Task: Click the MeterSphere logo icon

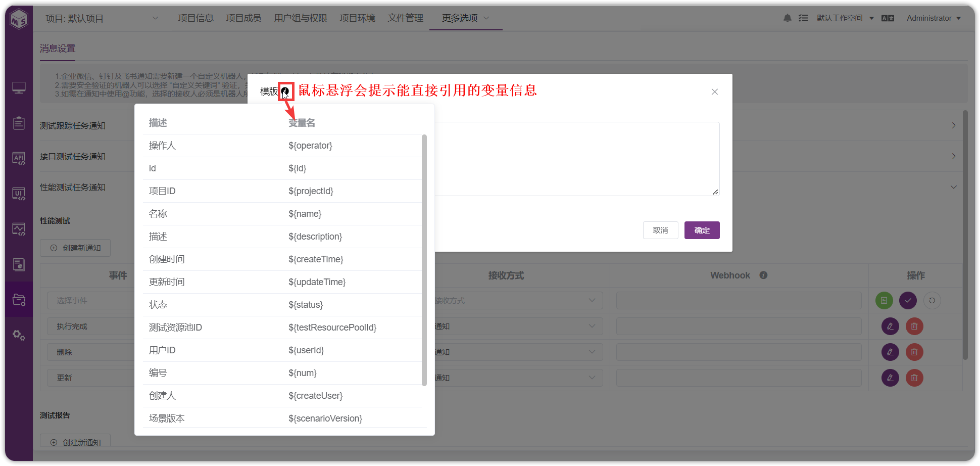Action: tap(19, 19)
